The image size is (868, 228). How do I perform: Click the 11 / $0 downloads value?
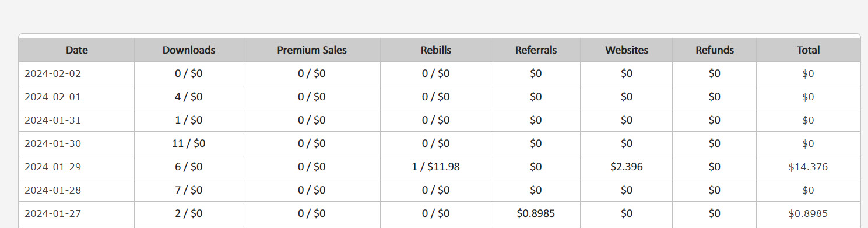(189, 143)
